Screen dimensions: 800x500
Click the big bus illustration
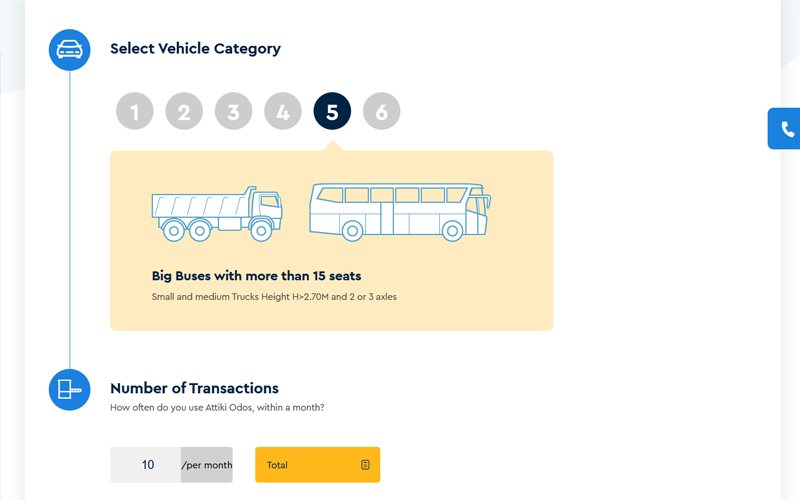tap(400, 211)
